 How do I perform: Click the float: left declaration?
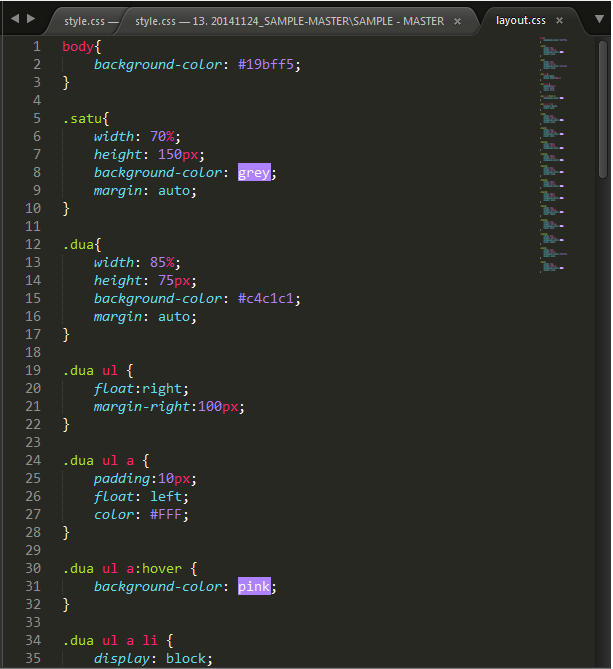coord(141,496)
